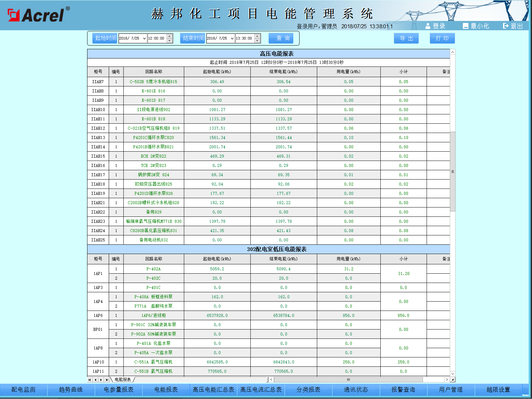This screenshot has width=532, height=399.
Task: Click the 查询 query button
Action: pos(281,38)
